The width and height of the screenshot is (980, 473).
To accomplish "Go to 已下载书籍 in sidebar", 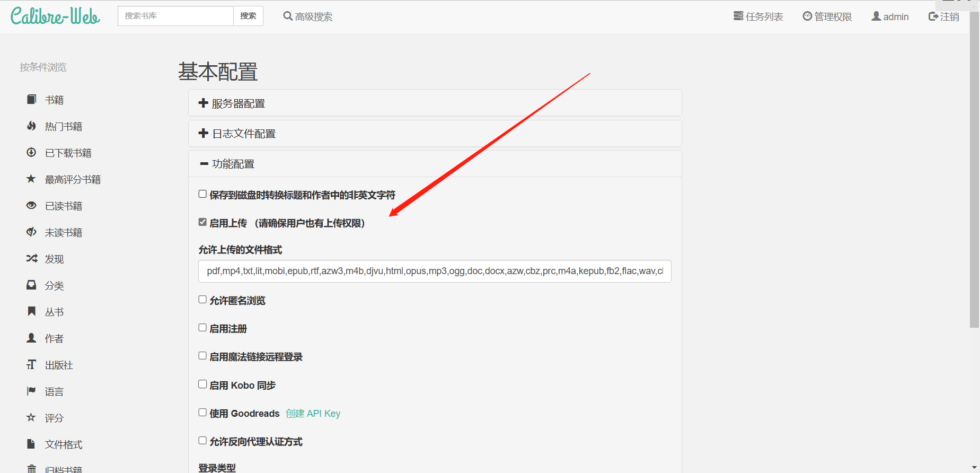I will point(68,153).
